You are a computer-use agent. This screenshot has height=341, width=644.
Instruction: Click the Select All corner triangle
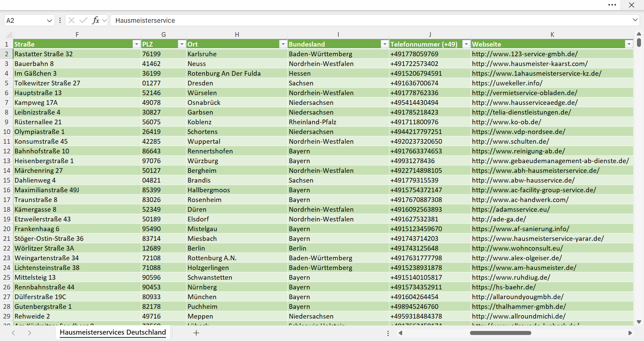click(x=9, y=35)
